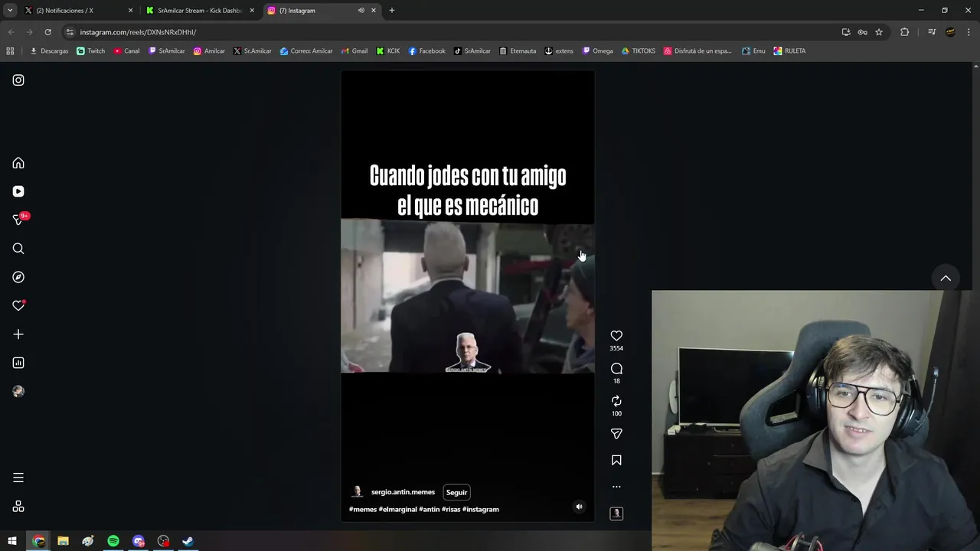The width and height of the screenshot is (980, 551).
Task: Open the RULETA bookmark
Action: coord(789,51)
